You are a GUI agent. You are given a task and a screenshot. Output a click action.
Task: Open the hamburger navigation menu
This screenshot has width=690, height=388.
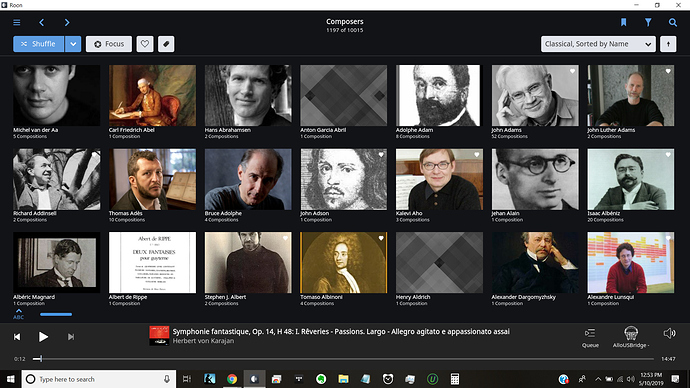tap(17, 22)
